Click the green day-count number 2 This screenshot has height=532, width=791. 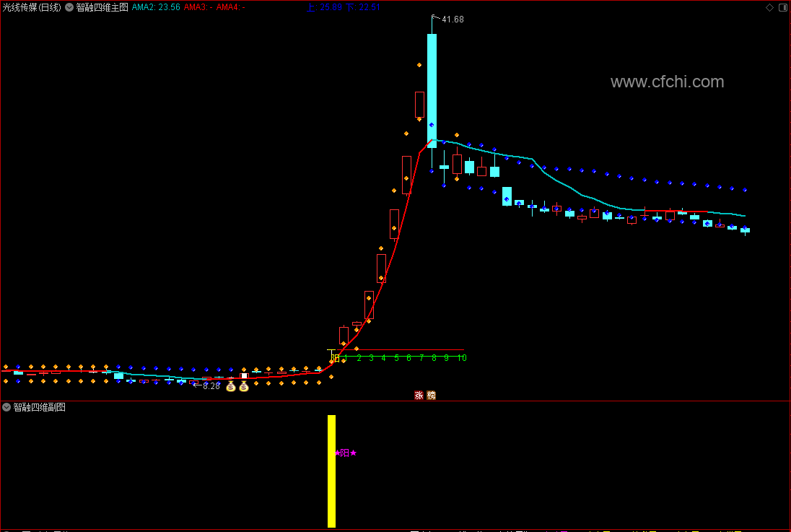coord(359,358)
